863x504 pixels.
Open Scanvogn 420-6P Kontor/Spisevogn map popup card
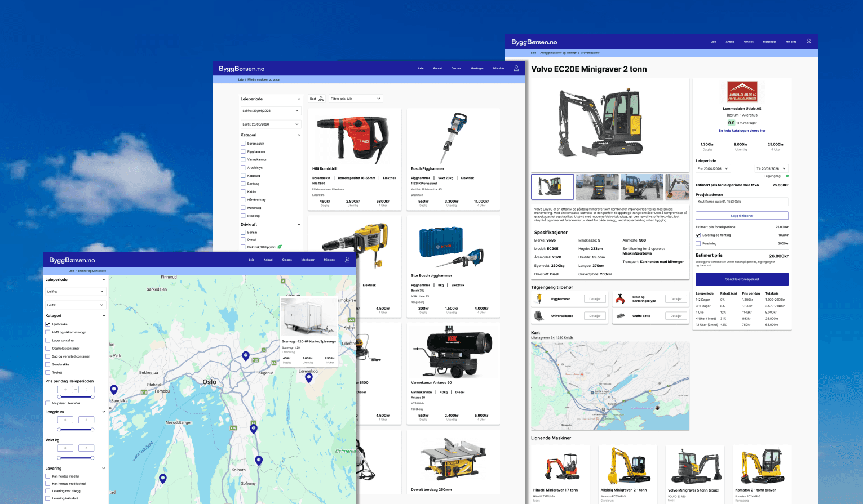coord(309,332)
